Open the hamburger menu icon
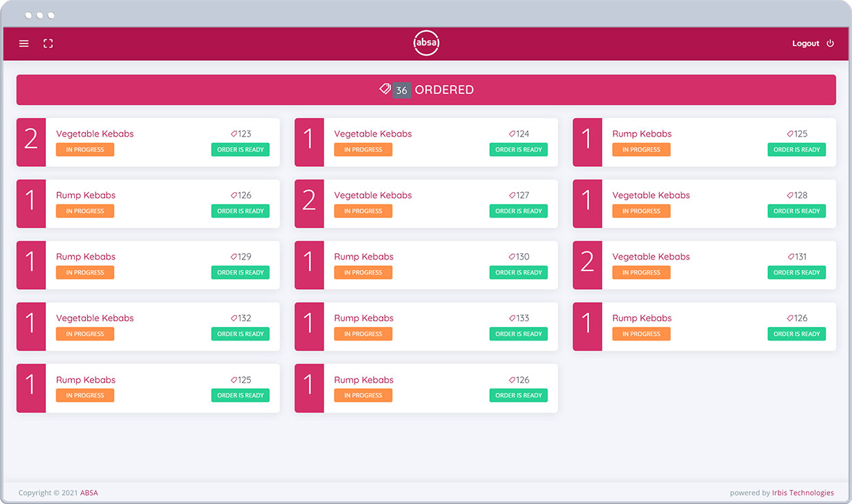This screenshot has height=504, width=852. (24, 43)
